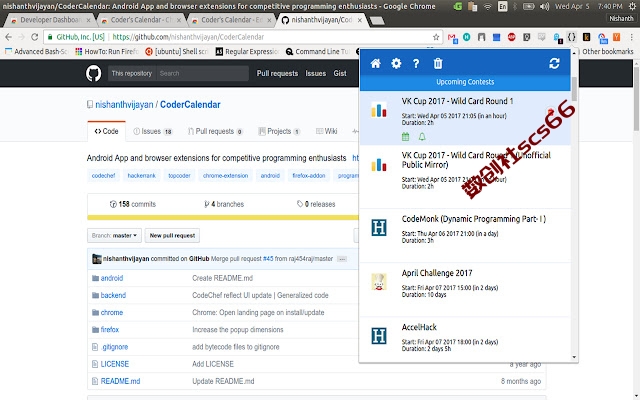
Task: Open the README.md file
Action: coord(120,381)
